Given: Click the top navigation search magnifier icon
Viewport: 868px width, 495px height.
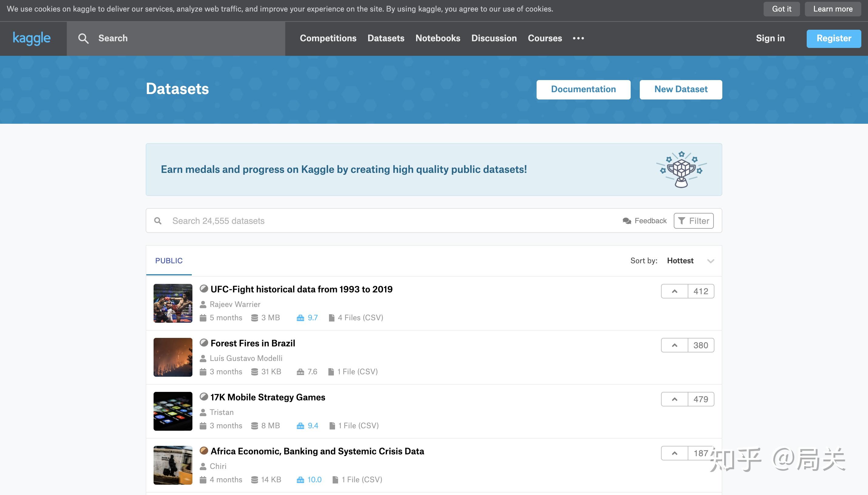Looking at the screenshot, I should 83,39.
